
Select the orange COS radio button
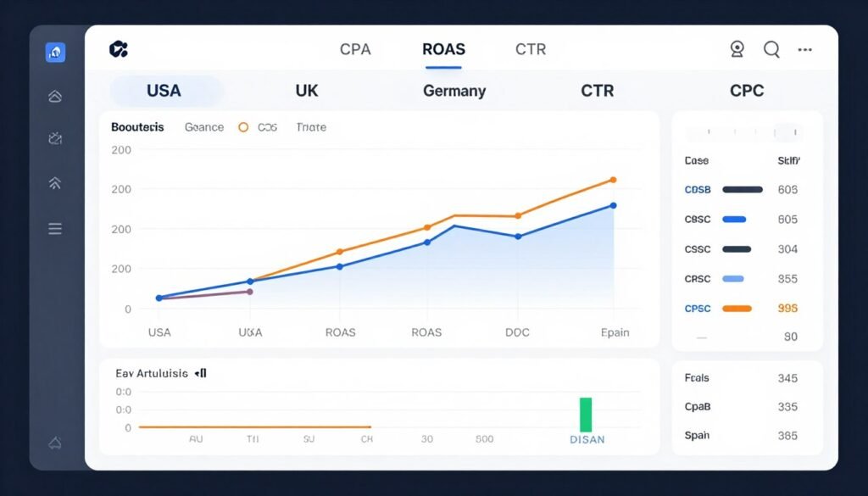point(243,126)
